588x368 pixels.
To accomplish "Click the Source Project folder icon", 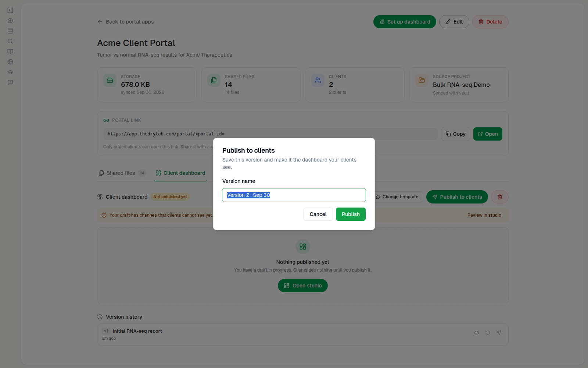I will click(422, 80).
